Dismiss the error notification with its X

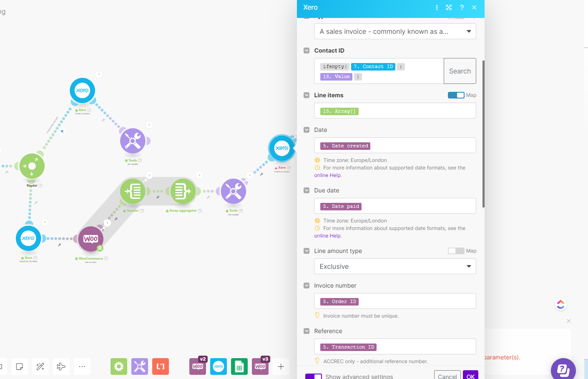(569, 321)
